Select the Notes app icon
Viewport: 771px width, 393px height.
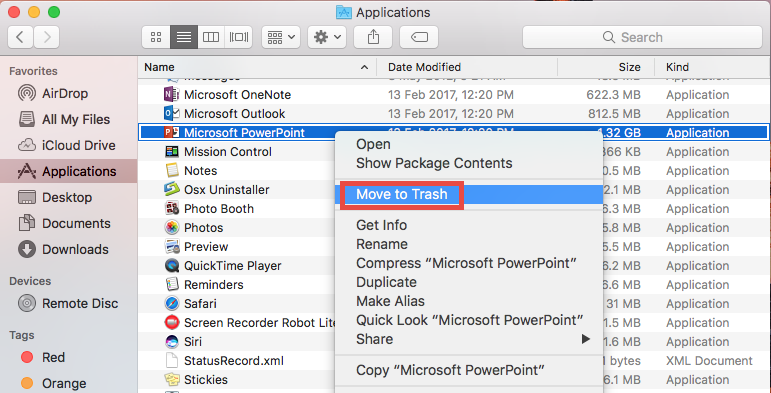point(172,171)
